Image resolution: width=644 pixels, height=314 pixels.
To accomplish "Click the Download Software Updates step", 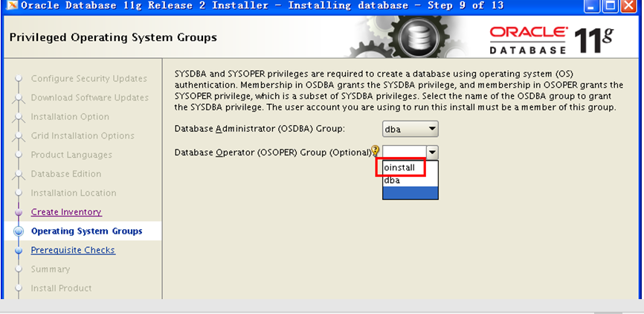I will 89,97.
